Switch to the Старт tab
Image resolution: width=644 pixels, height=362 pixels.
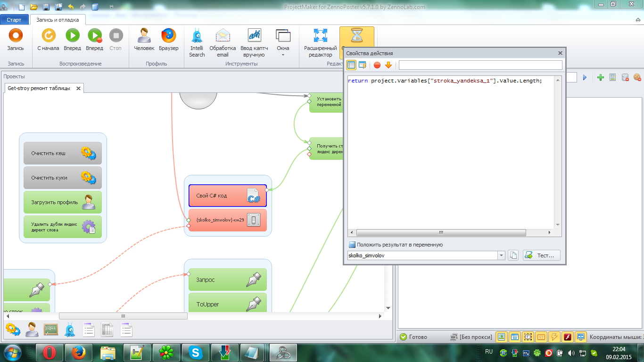pyautogui.click(x=14, y=20)
